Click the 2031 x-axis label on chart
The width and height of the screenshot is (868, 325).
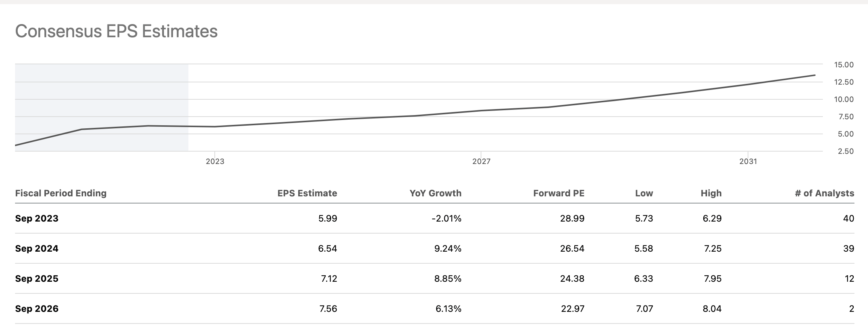(x=748, y=161)
